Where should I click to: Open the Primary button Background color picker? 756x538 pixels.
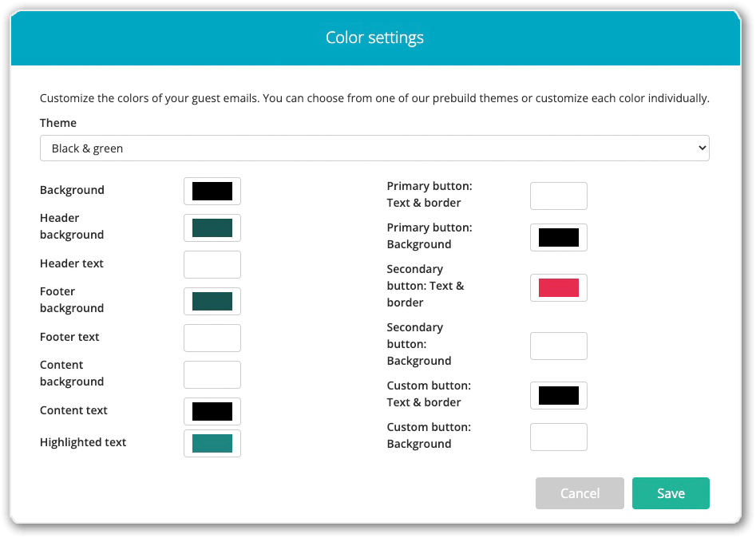pyautogui.click(x=558, y=237)
